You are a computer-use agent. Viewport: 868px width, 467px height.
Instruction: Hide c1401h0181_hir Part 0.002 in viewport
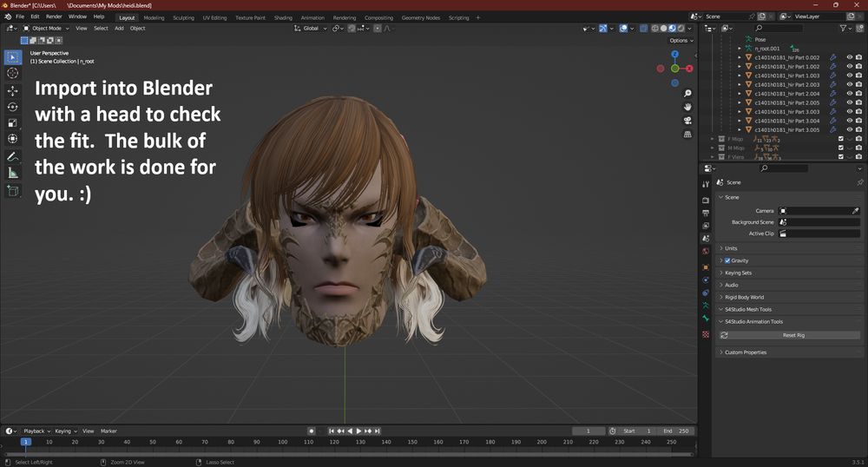coord(849,57)
